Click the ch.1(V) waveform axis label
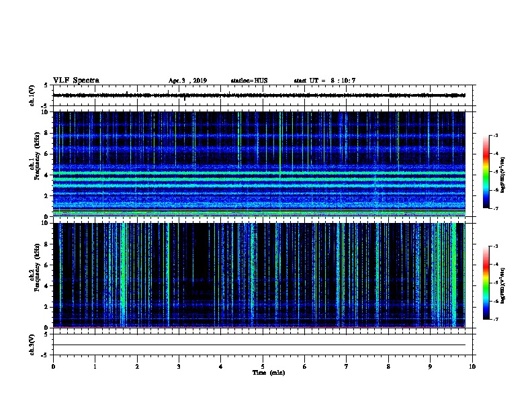Viewport: 532px width, 411px height. tap(32, 95)
